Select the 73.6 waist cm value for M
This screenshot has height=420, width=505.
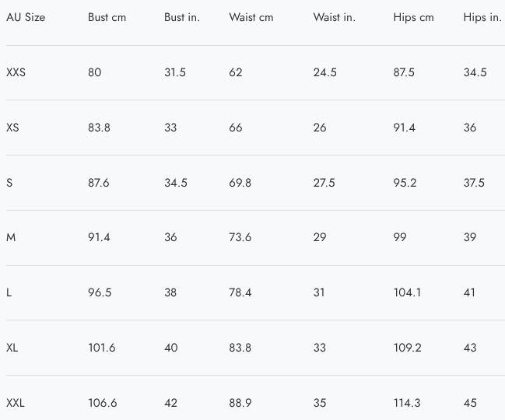pos(240,237)
